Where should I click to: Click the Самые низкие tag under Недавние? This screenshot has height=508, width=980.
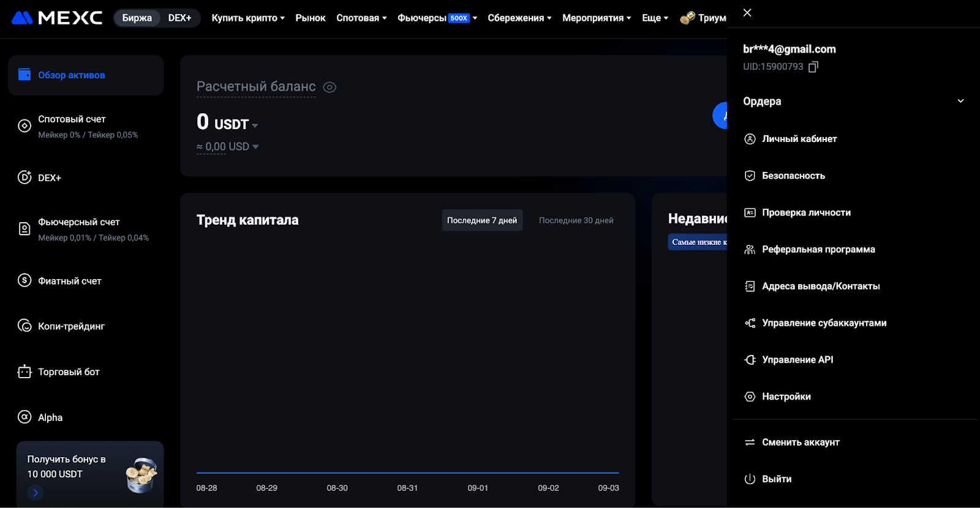698,242
